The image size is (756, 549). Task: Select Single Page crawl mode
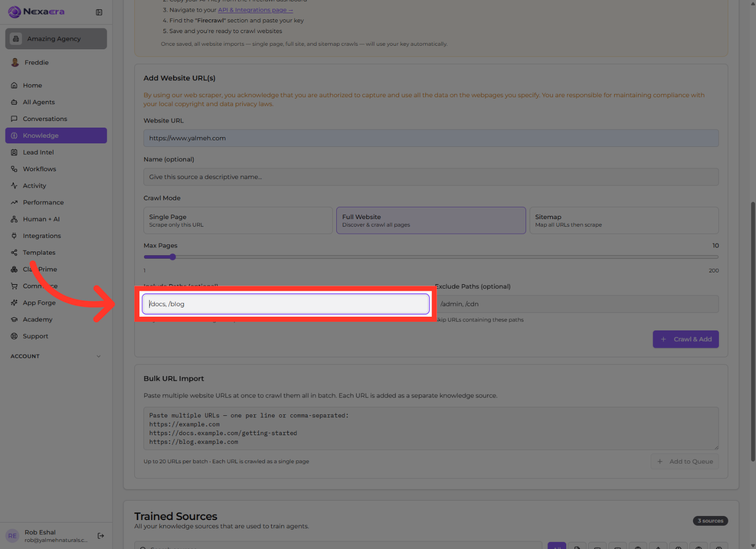point(238,221)
